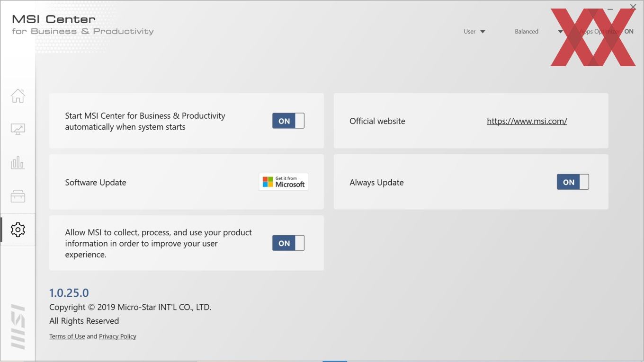Viewport: 644px width, 362px height.
Task: Click the Copyright 2019 Micro-Star text
Action: tap(130, 307)
